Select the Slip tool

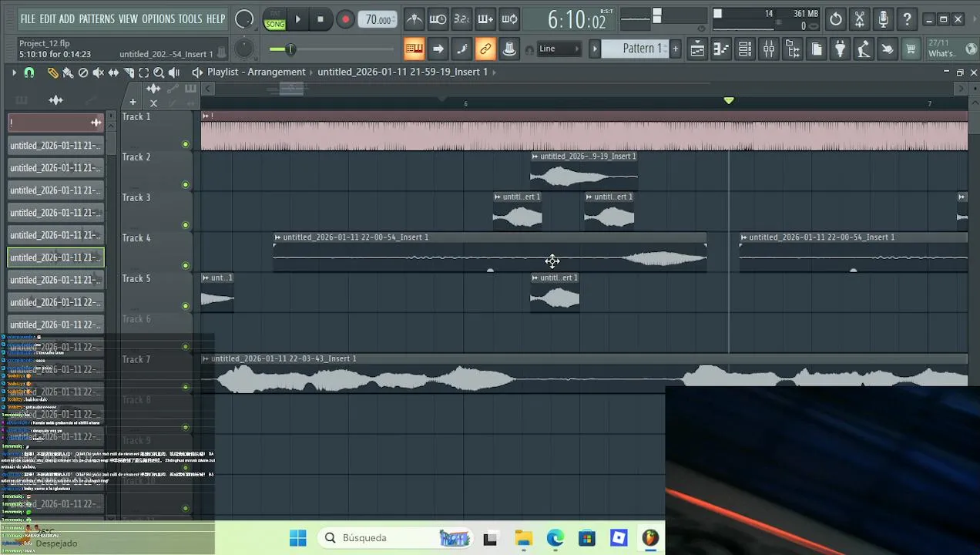[x=113, y=72]
